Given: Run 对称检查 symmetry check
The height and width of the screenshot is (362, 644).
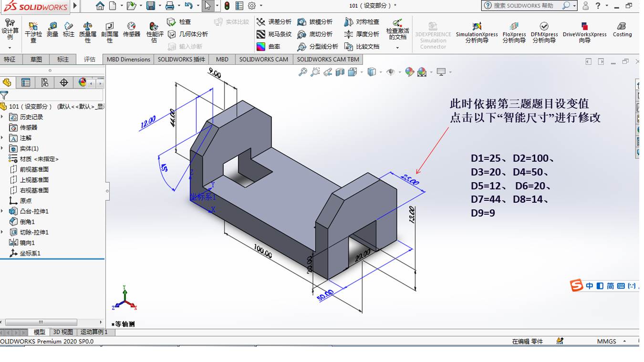Looking at the screenshot, I should coord(362,22).
